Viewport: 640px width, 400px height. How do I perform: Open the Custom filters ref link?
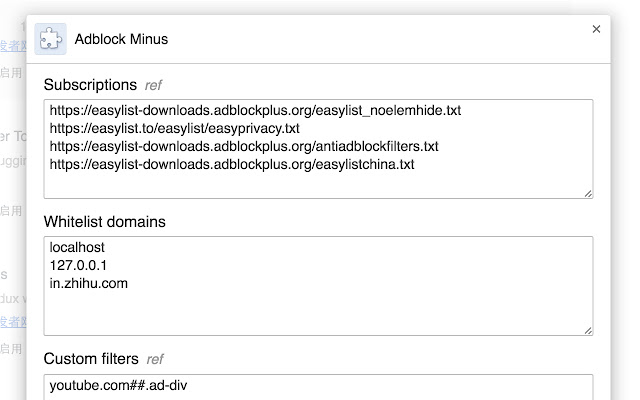coord(155,359)
